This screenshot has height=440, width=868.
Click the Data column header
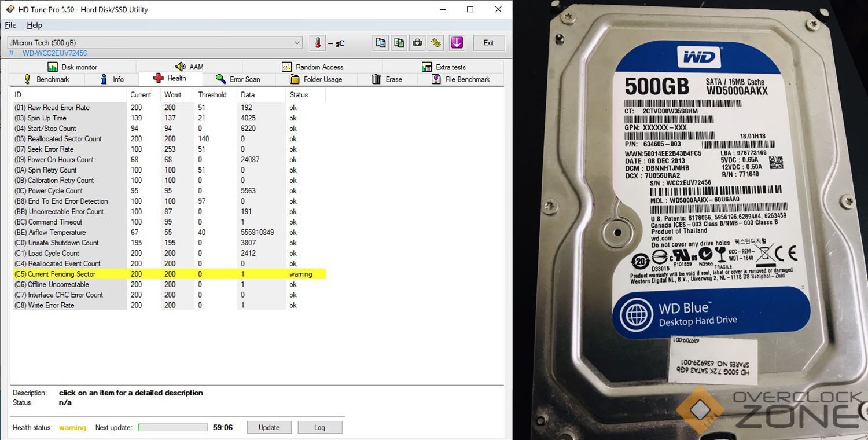[x=262, y=95]
